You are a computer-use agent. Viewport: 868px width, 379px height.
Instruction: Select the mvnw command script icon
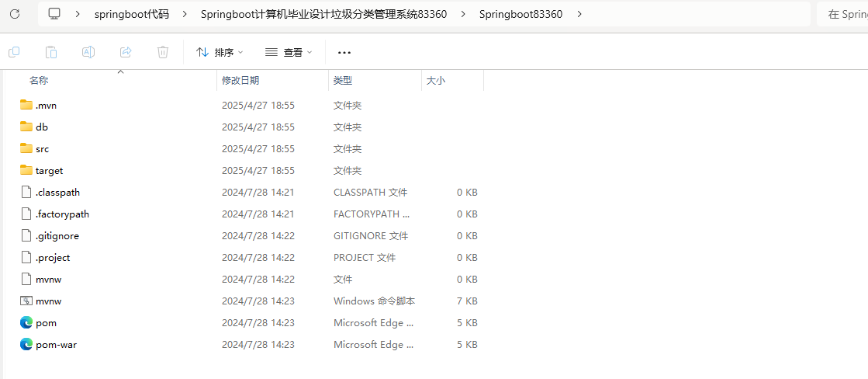tap(26, 301)
